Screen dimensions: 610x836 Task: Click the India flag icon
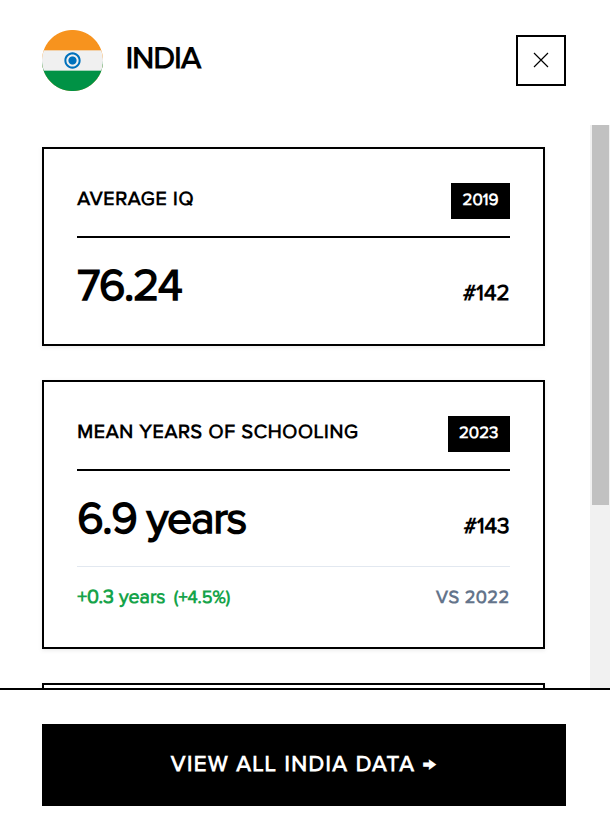tap(73, 60)
